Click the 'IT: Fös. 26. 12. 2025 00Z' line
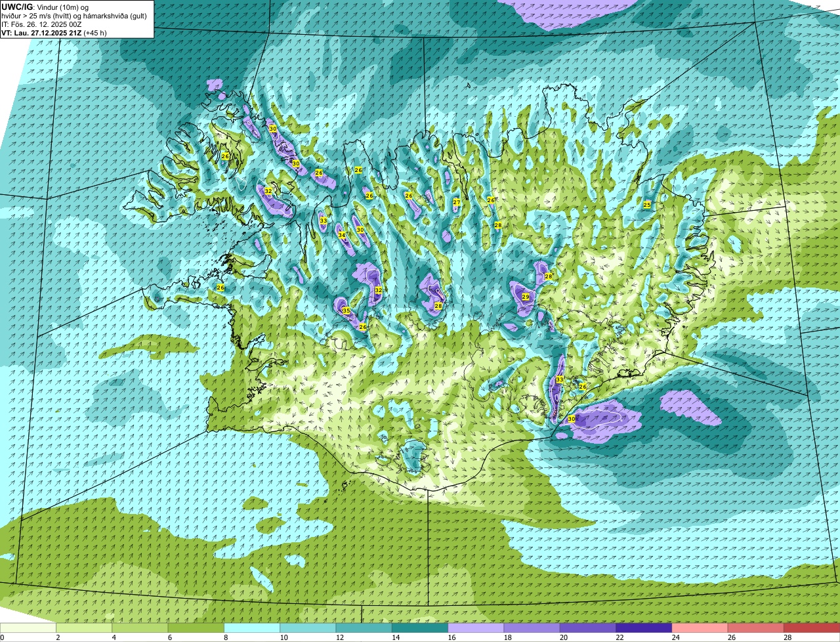The height and width of the screenshot is (642, 840). click(x=41, y=24)
